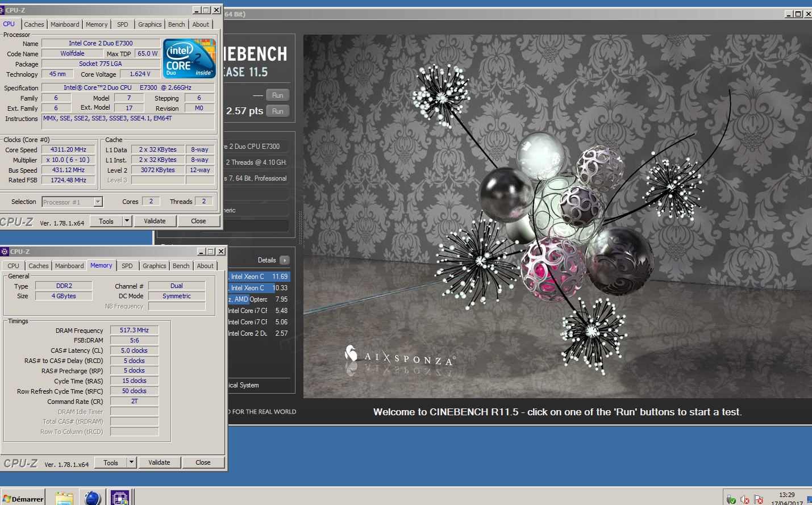Viewport: 812px width, 505px height.
Task: Open Tools dropdown arrow in Memory CPU-Z
Action: pos(132,462)
